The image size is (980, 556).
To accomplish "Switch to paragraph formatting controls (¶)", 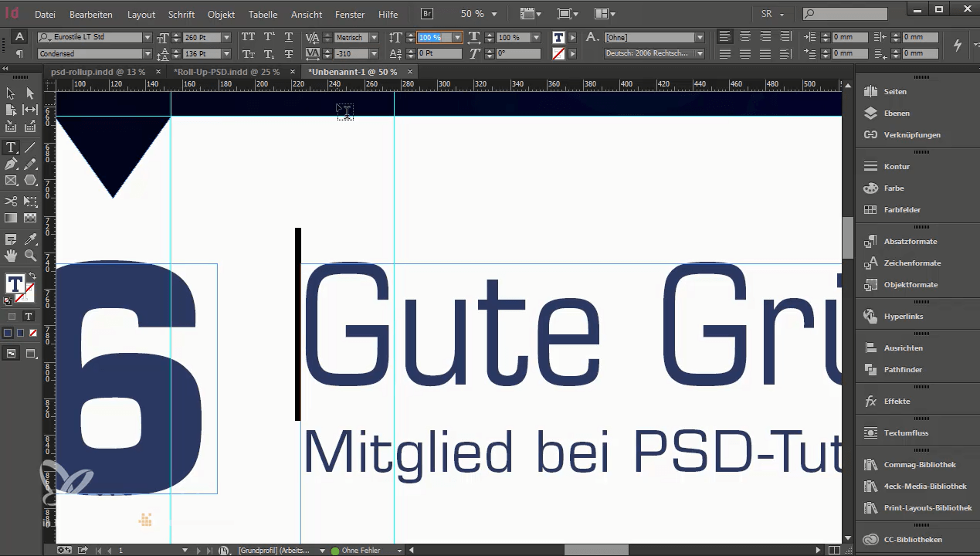I will [x=19, y=53].
